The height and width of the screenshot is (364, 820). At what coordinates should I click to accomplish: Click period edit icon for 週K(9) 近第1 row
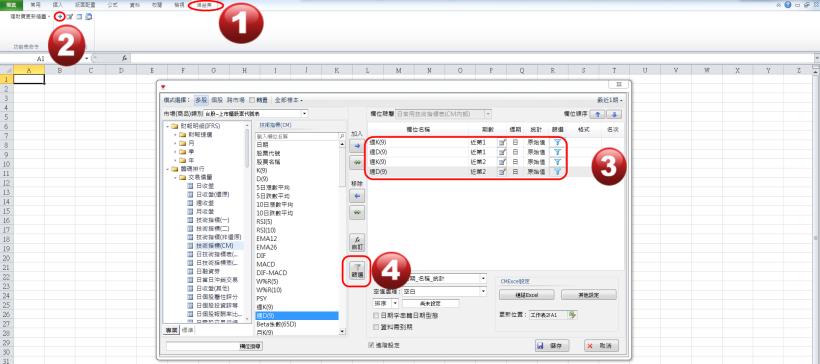[502, 142]
